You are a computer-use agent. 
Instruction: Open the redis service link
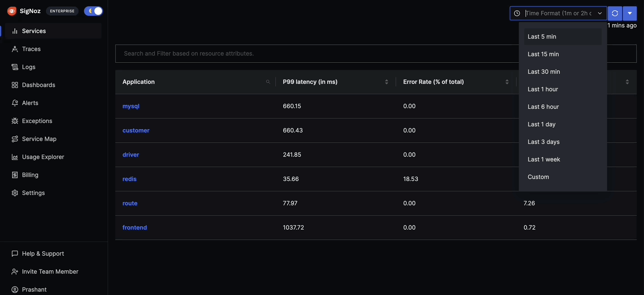(x=129, y=179)
